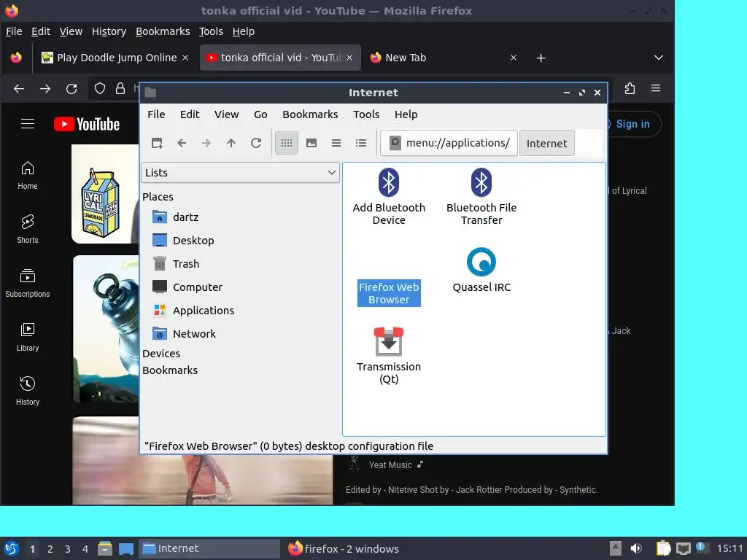The height and width of the screenshot is (560, 747).
Task: Open file manager Bookmarks menu
Action: [x=310, y=114]
